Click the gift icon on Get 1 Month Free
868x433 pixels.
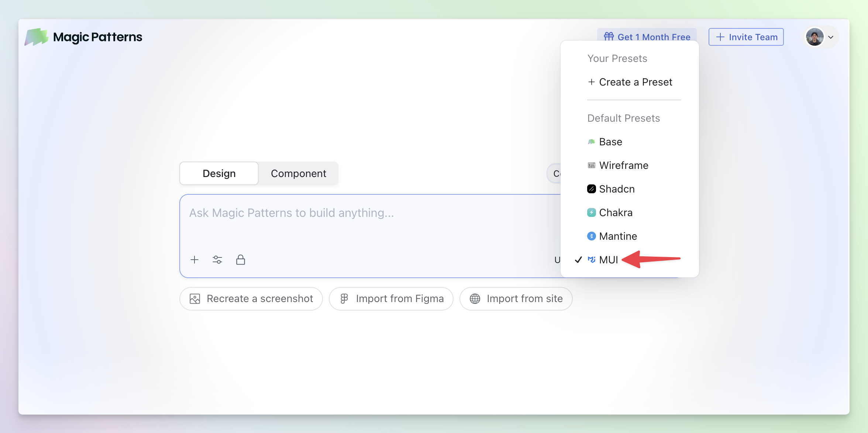coord(609,37)
